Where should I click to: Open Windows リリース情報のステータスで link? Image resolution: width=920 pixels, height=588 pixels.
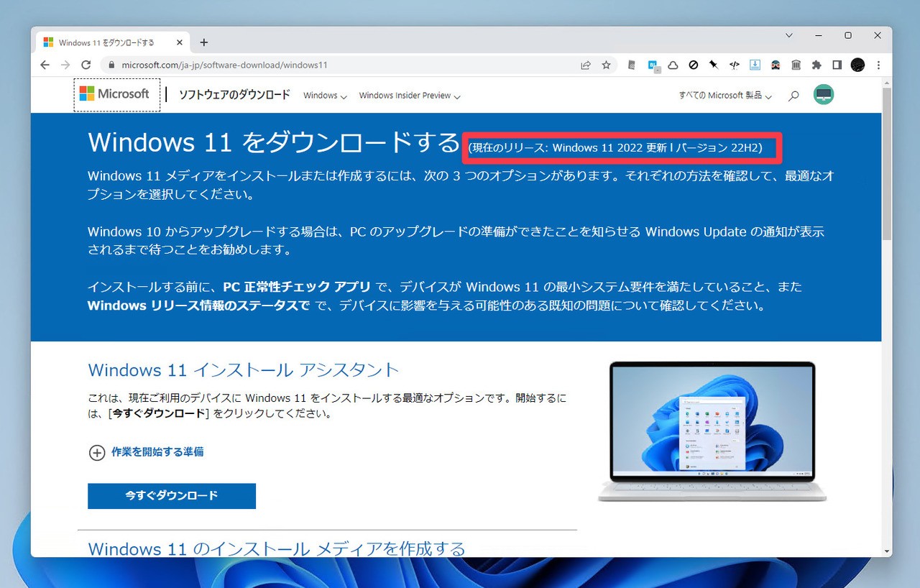pyautogui.click(x=199, y=306)
